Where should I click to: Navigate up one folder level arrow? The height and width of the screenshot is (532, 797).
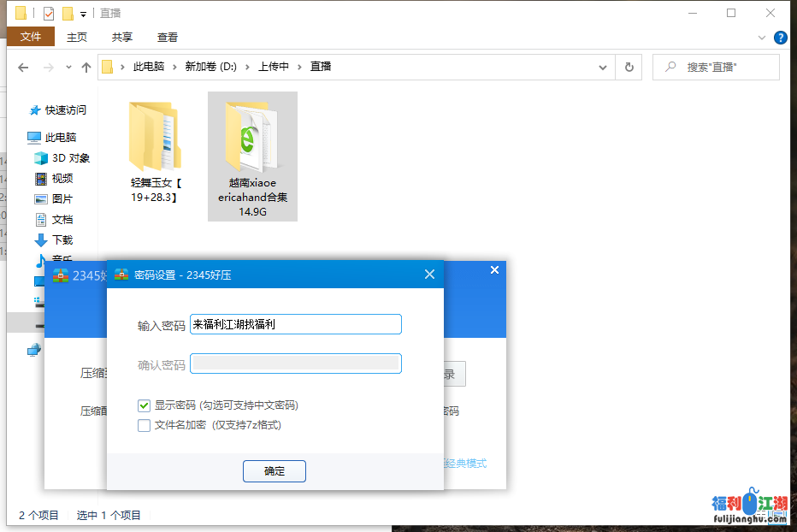tap(86, 67)
